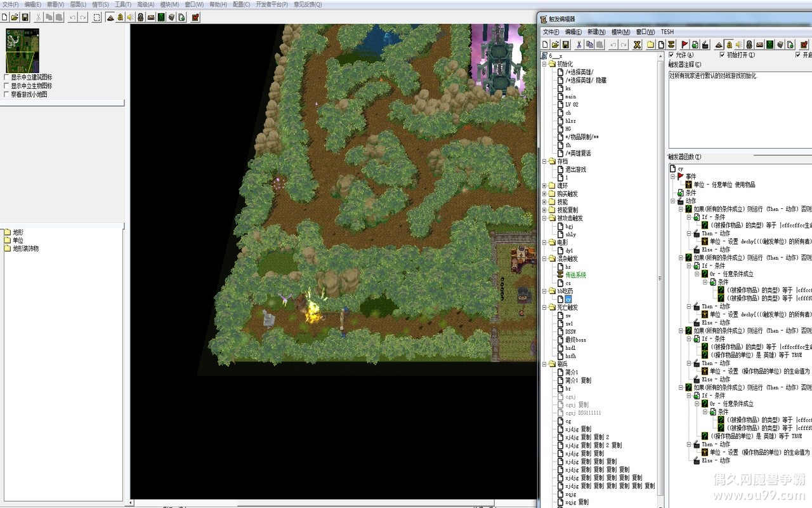This screenshot has height=508, width=812.
Task: Click Save icon in Trigger Editor toolbar
Action: 566,44
